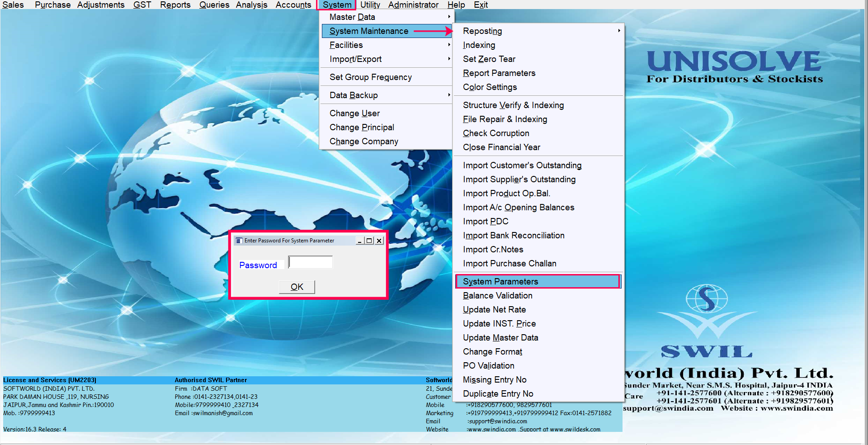This screenshot has width=868, height=445.
Task: Open the Help menu
Action: [456, 5]
